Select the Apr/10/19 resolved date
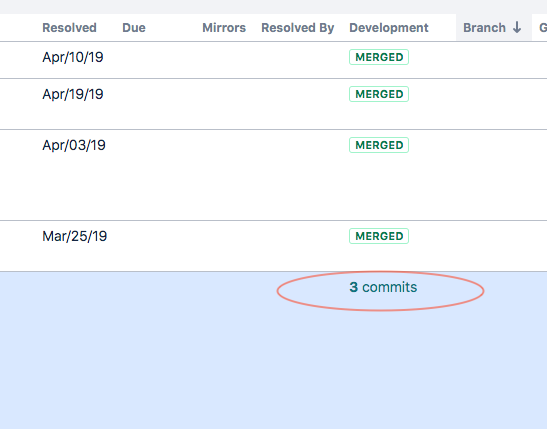 [x=73, y=57]
